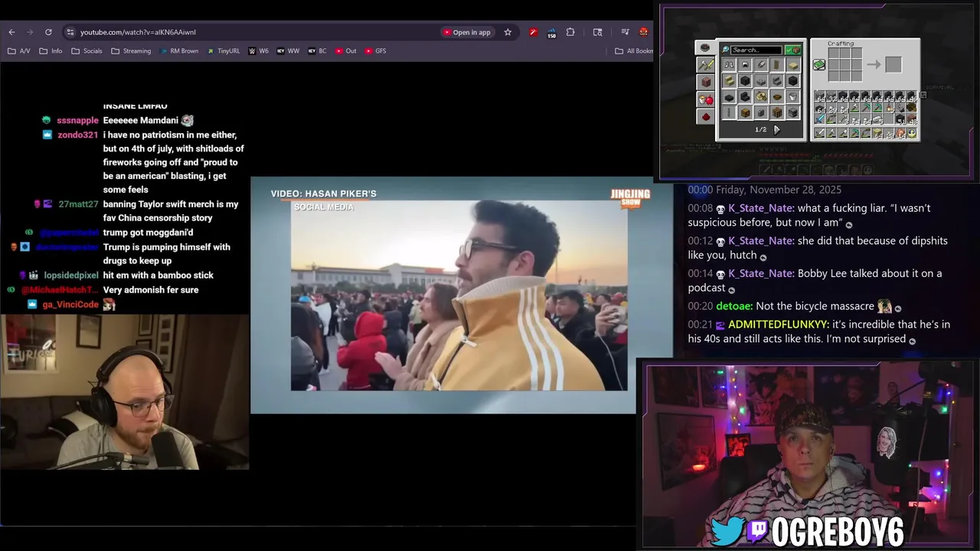The width and height of the screenshot is (980, 551).
Task: Click username sssnapple in chat
Action: point(77,120)
